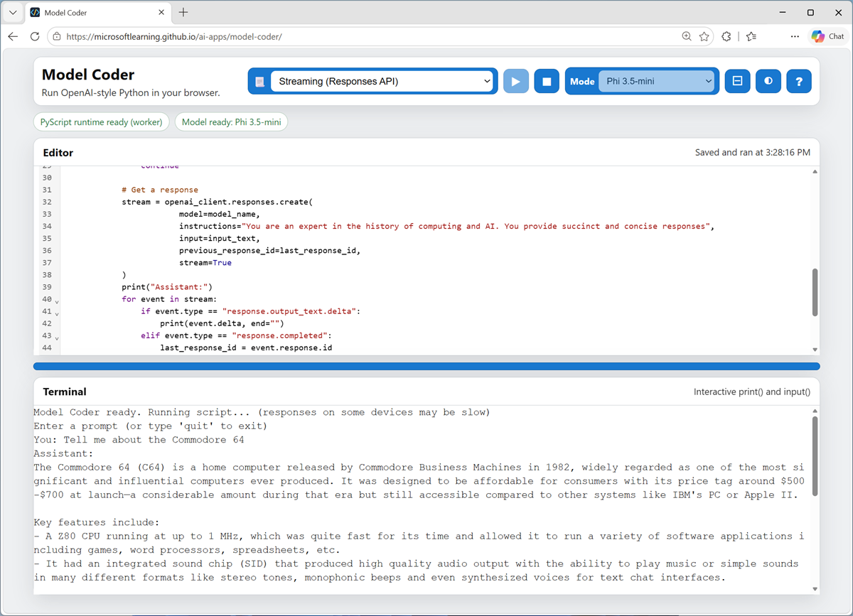Image resolution: width=853 pixels, height=616 pixels.
Task: Click line 37 stream=True
Action: coord(205,262)
